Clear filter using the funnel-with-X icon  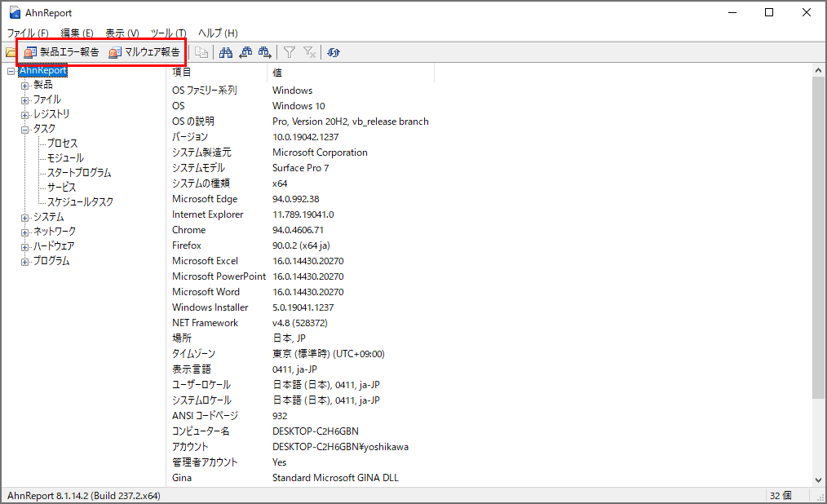[309, 52]
